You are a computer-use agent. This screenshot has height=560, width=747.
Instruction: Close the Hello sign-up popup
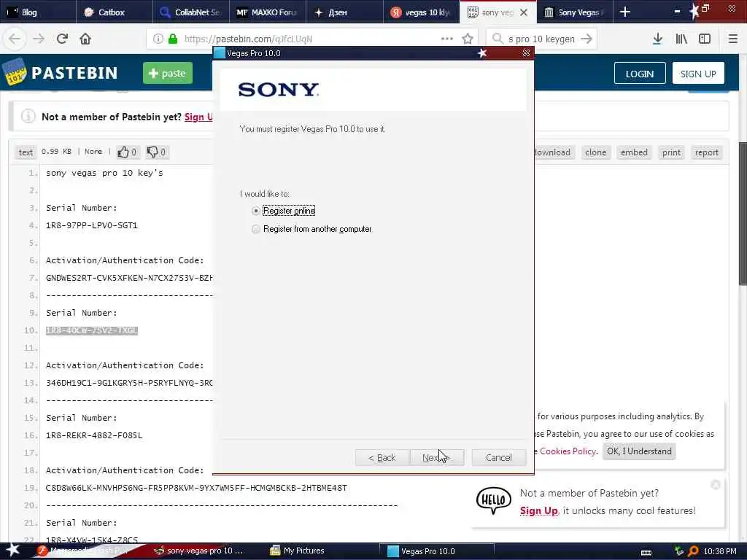pos(715,485)
